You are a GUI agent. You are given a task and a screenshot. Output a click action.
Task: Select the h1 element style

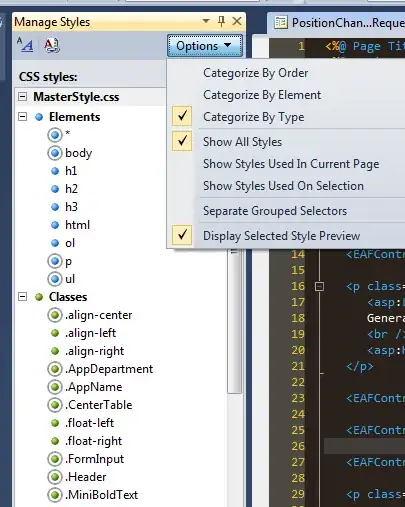pos(71,171)
